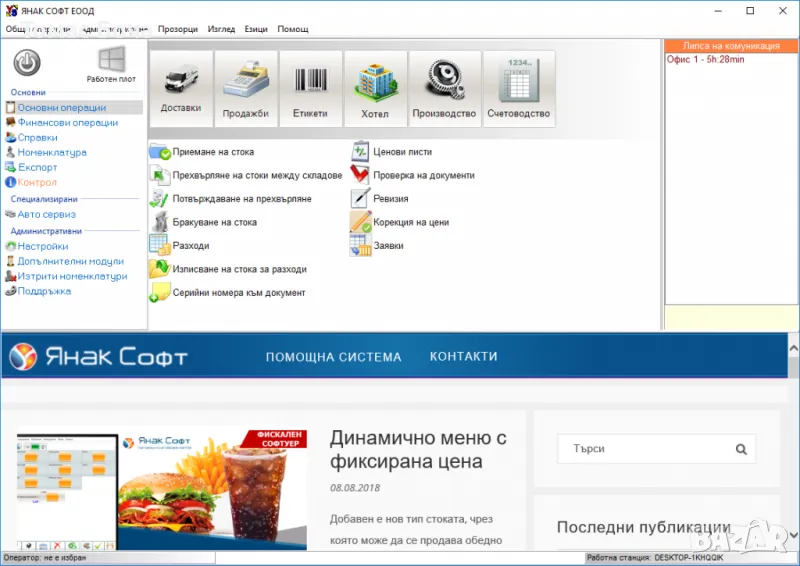This screenshot has height=566, width=800.
Task: Select Финансови операции in the sidebar
Action: [67, 123]
